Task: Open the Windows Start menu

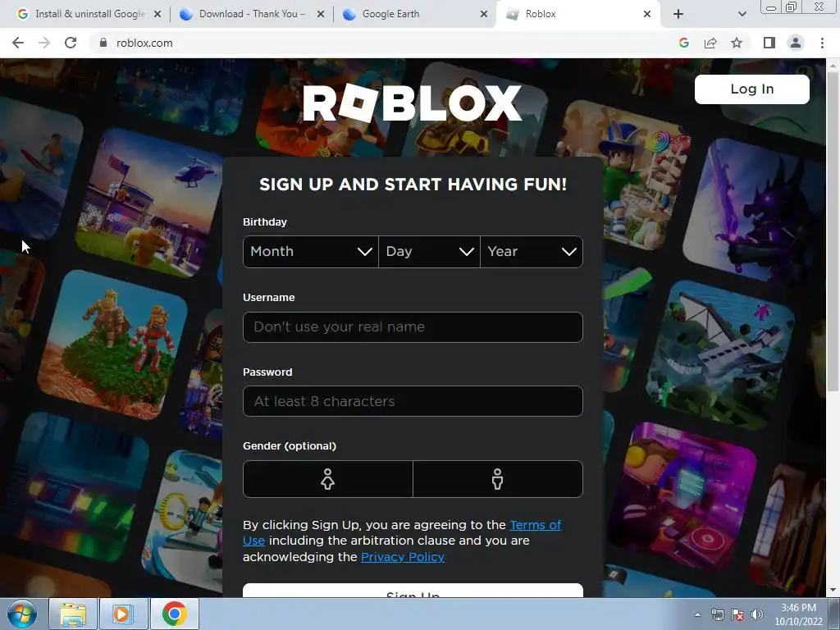Action: pyautogui.click(x=22, y=614)
